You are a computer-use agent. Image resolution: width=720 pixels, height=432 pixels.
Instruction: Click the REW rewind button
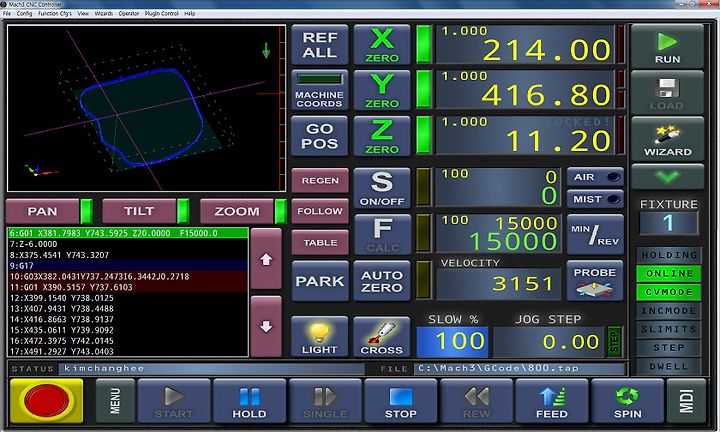tap(476, 401)
